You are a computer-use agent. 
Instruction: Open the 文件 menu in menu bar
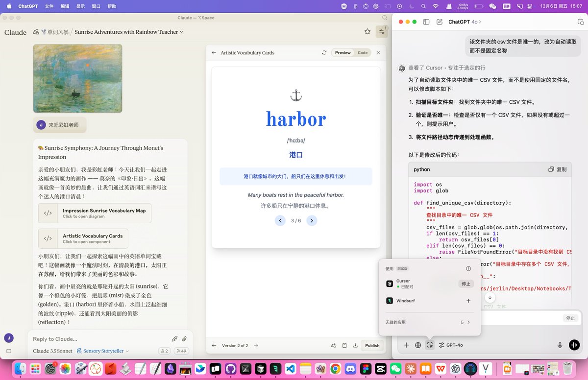click(49, 6)
